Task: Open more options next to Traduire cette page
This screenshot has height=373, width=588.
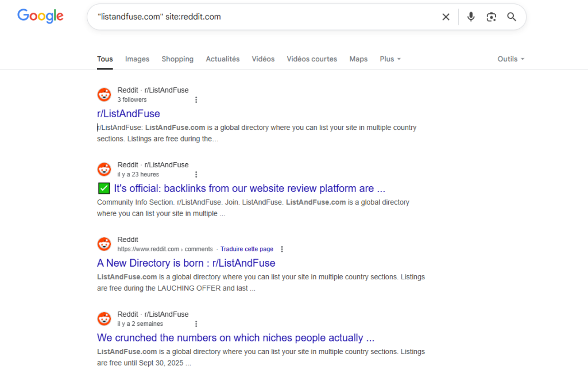Action: coord(282,249)
